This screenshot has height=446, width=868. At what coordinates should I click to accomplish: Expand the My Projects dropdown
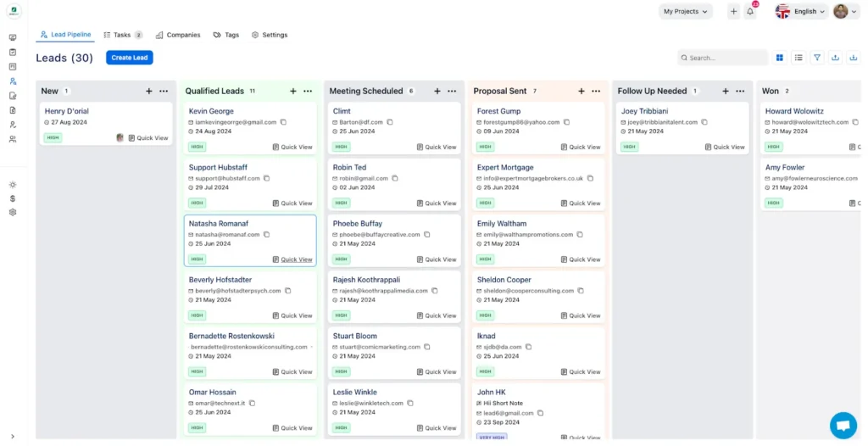(685, 11)
